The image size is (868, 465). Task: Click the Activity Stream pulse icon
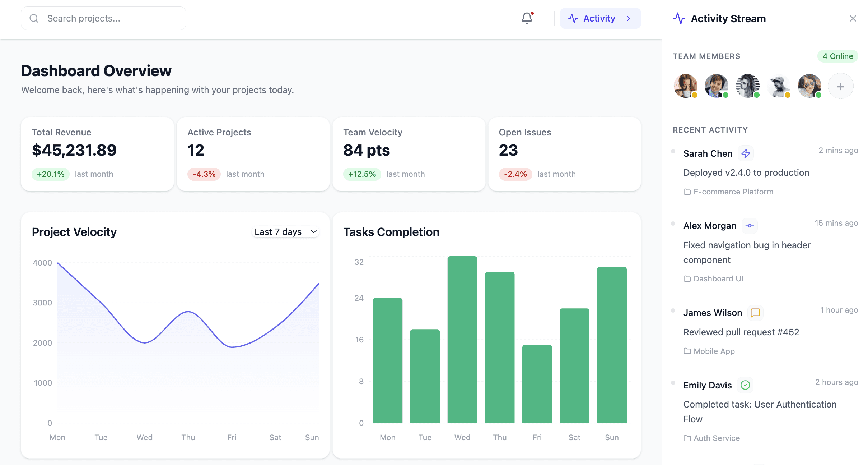pyautogui.click(x=679, y=18)
